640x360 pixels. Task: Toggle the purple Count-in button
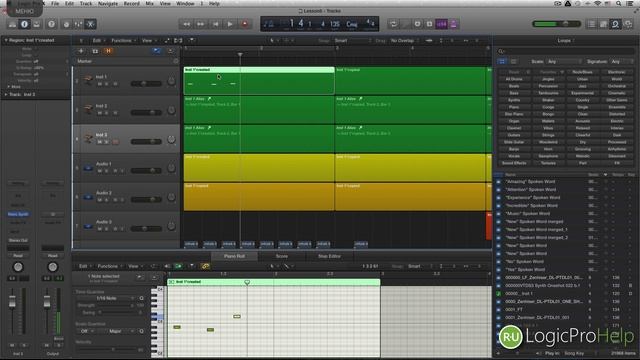tap(442, 24)
